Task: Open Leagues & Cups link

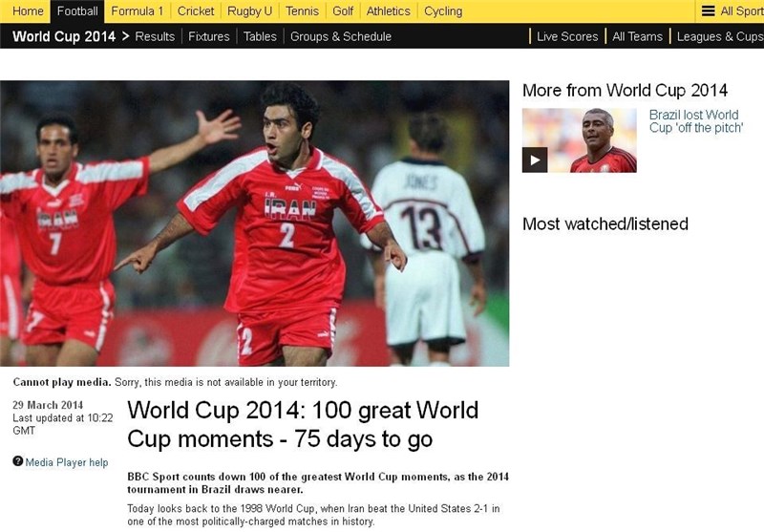Action: click(720, 36)
